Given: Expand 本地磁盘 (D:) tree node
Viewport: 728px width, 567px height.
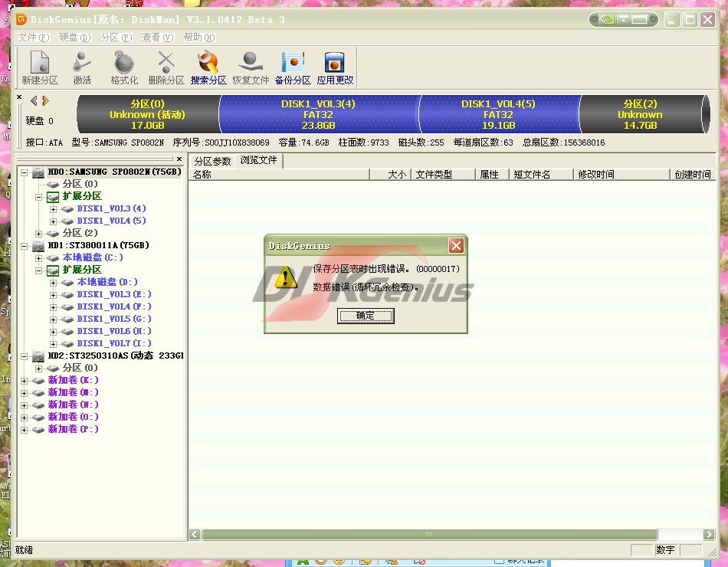Looking at the screenshot, I should click(54, 283).
